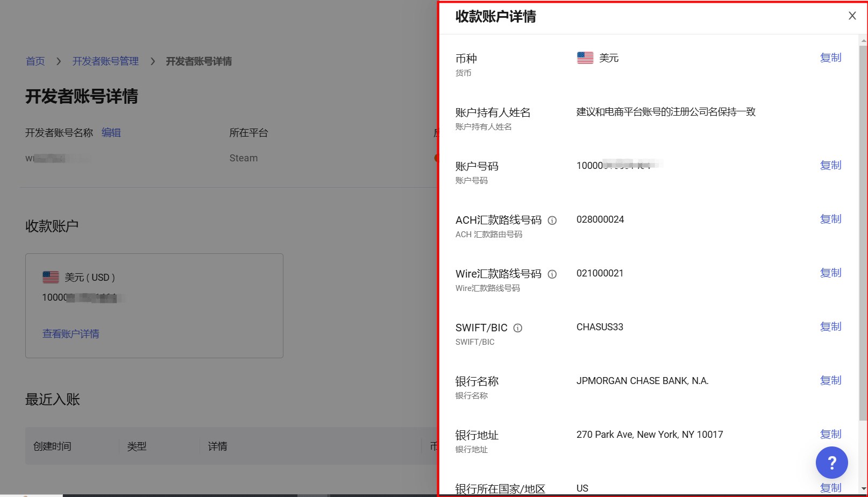The height and width of the screenshot is (497, 868).
Task: Click the 开发者账号详情 breadcrumb item
Action: click(x=199, y=61)
